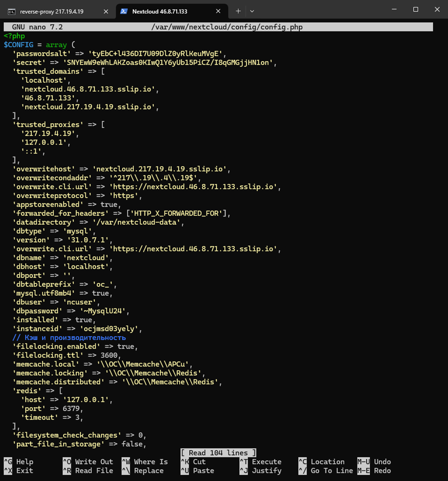Screen dimensions: 448x481
Task: Click the ^R Read File shortcut
Action: point(88,471)
